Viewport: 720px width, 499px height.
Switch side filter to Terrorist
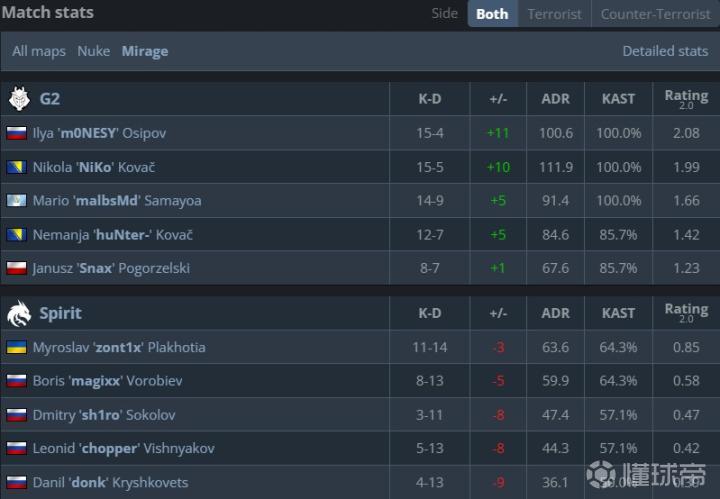(x=555, y=14)
